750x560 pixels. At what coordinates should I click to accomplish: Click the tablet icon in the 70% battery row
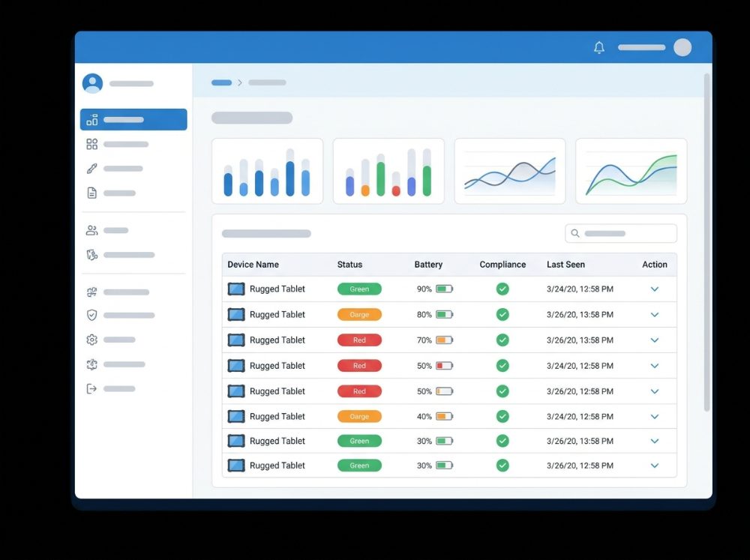point(235,340)
